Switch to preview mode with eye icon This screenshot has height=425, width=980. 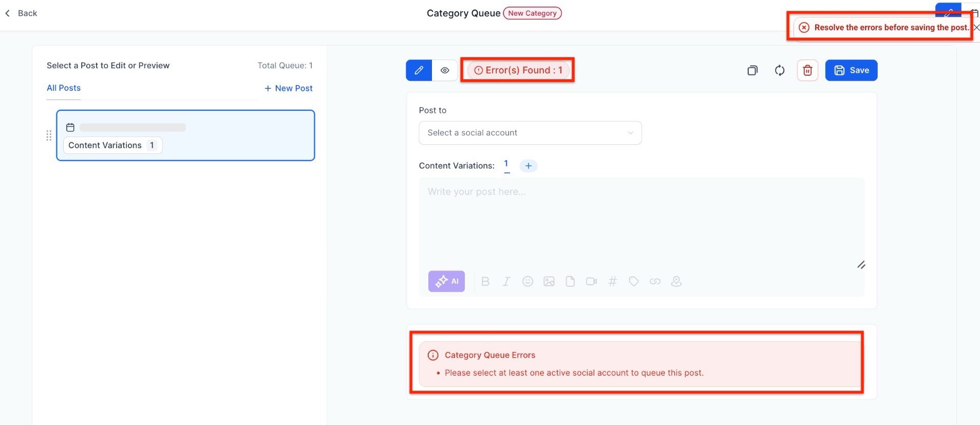tap(445, 70)
